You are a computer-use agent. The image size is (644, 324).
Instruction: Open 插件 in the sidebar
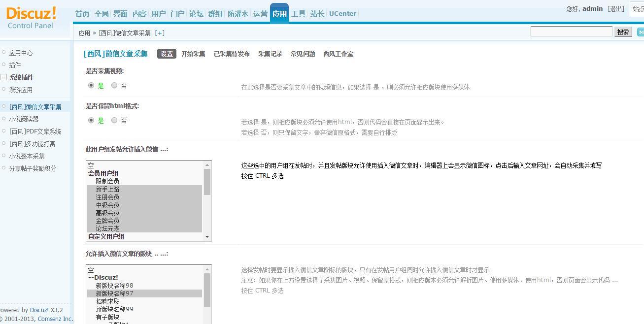pyautogui.click(x=15, y=65)
